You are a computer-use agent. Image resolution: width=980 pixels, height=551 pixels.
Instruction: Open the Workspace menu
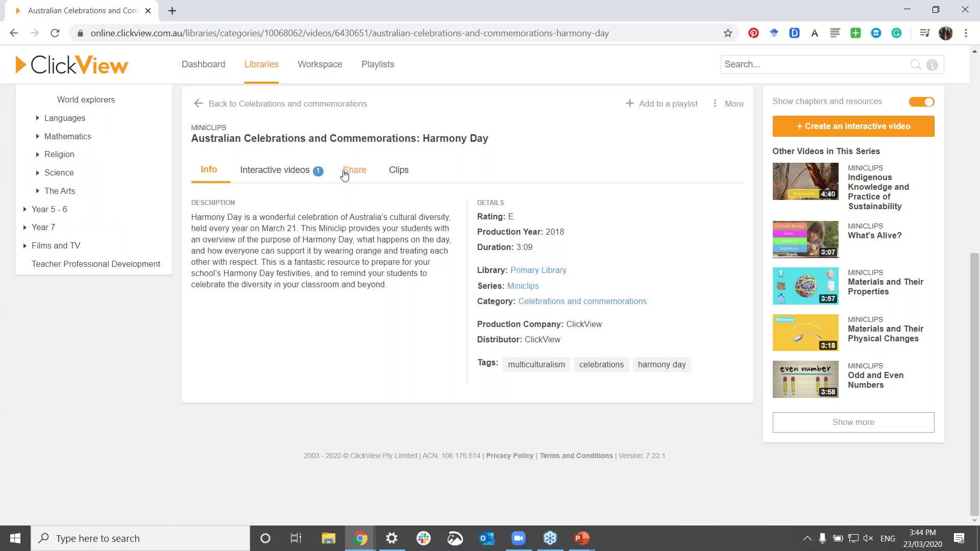(320, 64)
